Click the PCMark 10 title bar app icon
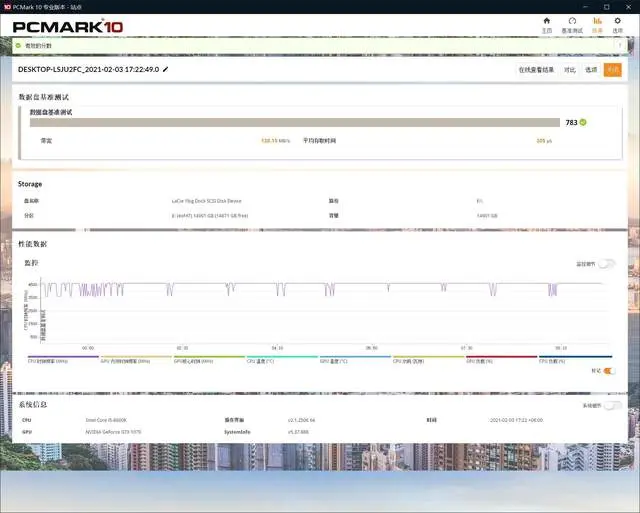Screen dimensions: 640x513 (7, 7)
